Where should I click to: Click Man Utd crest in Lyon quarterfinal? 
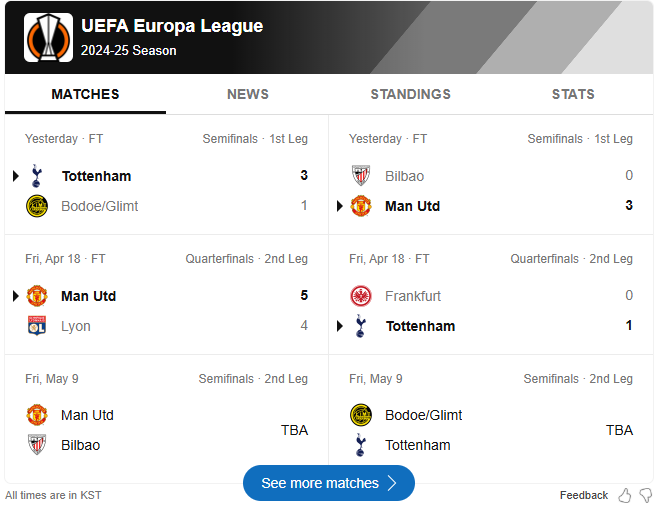tap(37, 296)
